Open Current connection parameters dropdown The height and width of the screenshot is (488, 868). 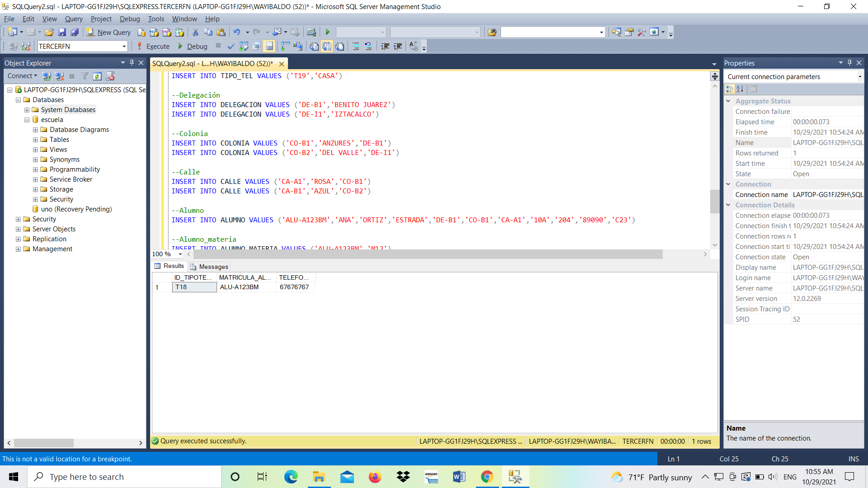pos(859,77)
